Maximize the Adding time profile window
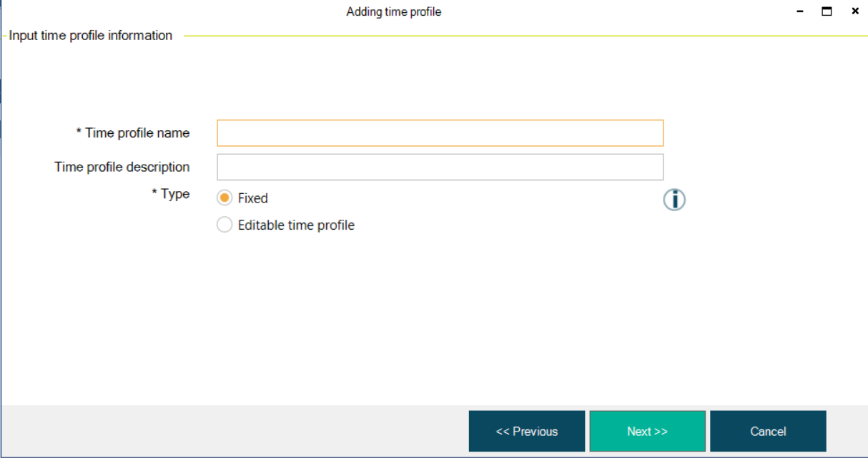 (827, 11)
